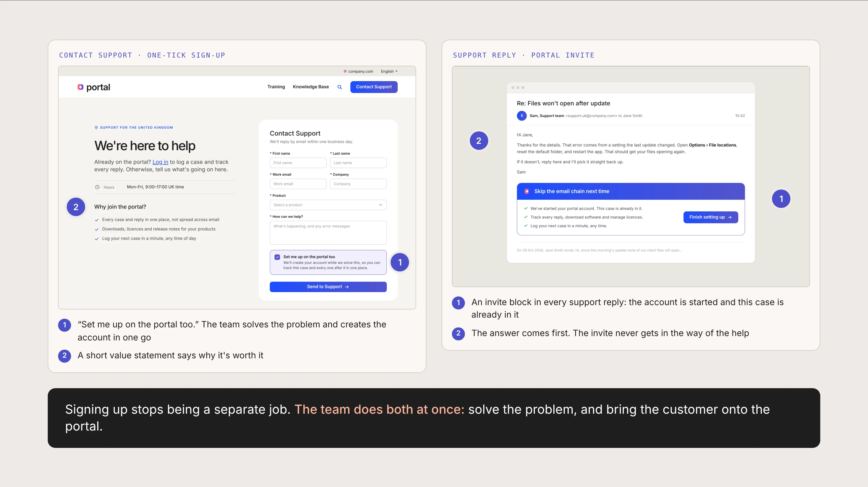Click the 'How can we help?' text area
The width and height of the screenshot is (868, 487).
point(328,232)
